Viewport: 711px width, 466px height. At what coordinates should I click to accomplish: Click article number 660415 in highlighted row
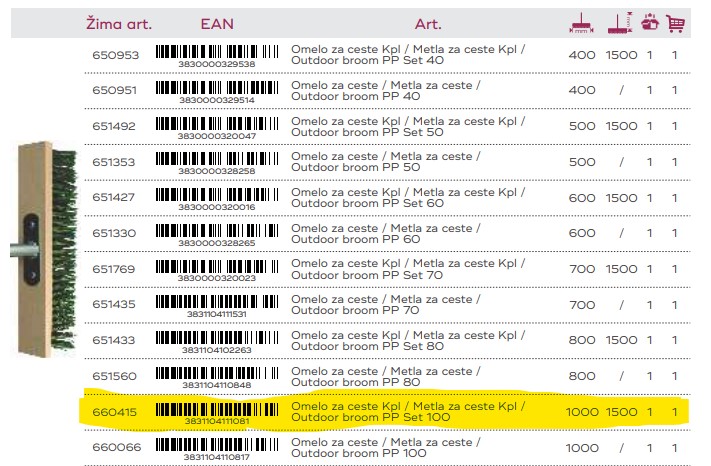[114, 412]
